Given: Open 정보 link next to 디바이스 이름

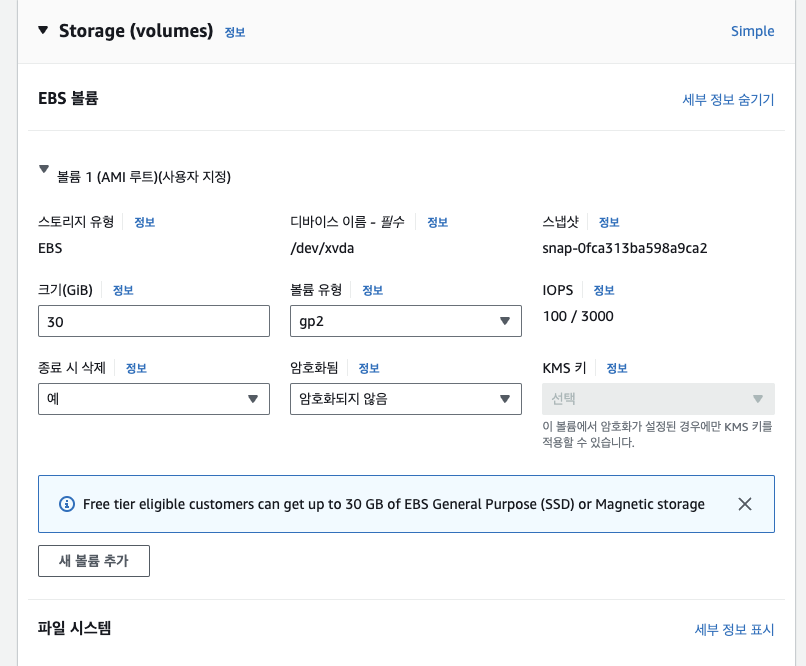Looking at the screenshot, I should point(437,222).
